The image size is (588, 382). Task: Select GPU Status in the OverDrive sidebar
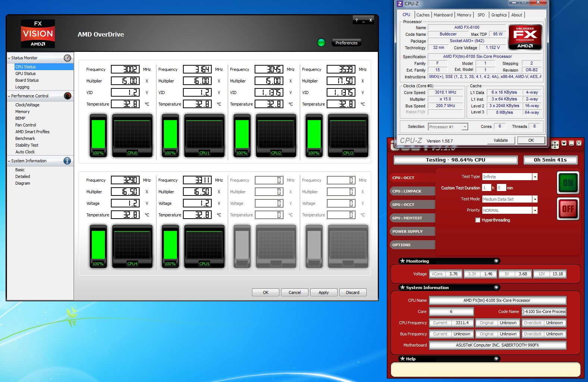point(25,73)
